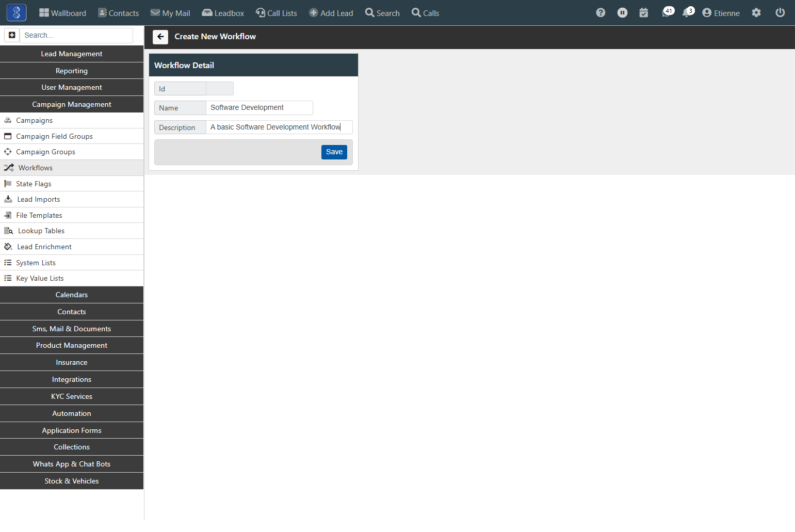Open State Flags item
The height and width of the screenshot is (532, 795).
pyautogui.click(x=72, y=184)
